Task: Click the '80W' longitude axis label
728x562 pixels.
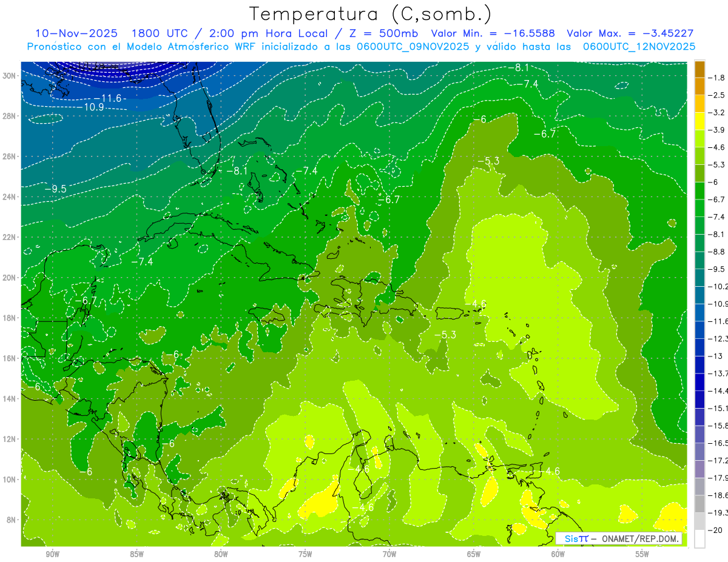Action: pos(221,554)
